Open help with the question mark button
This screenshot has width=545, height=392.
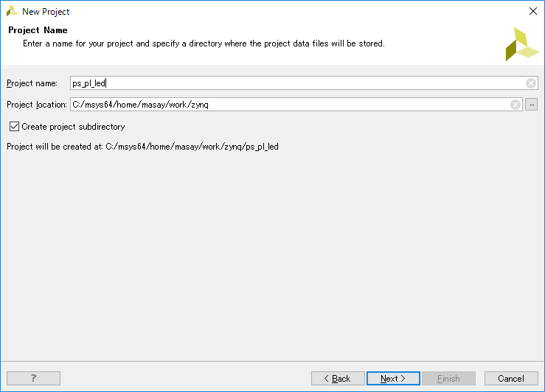(x=33, y=378)
